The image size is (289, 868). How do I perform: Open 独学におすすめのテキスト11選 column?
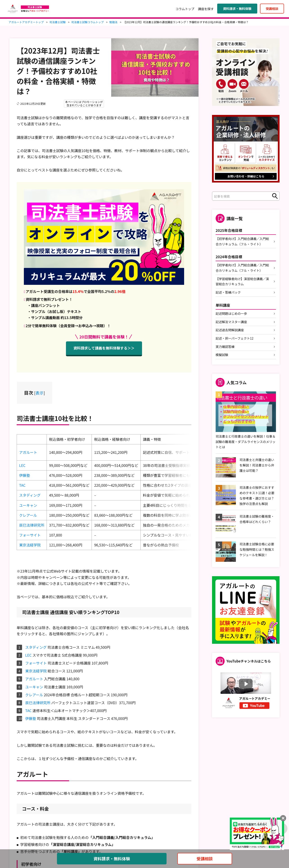click(x=246, y=495)
